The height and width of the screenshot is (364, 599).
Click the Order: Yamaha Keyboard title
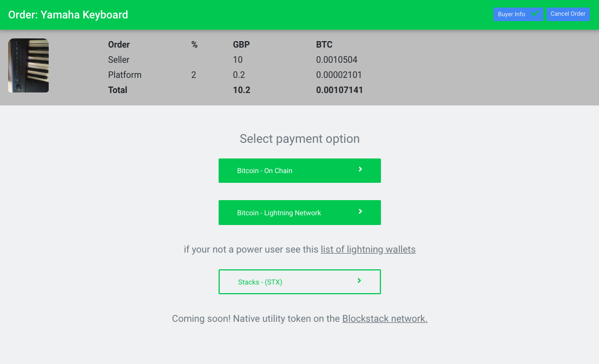pos(68,15)
